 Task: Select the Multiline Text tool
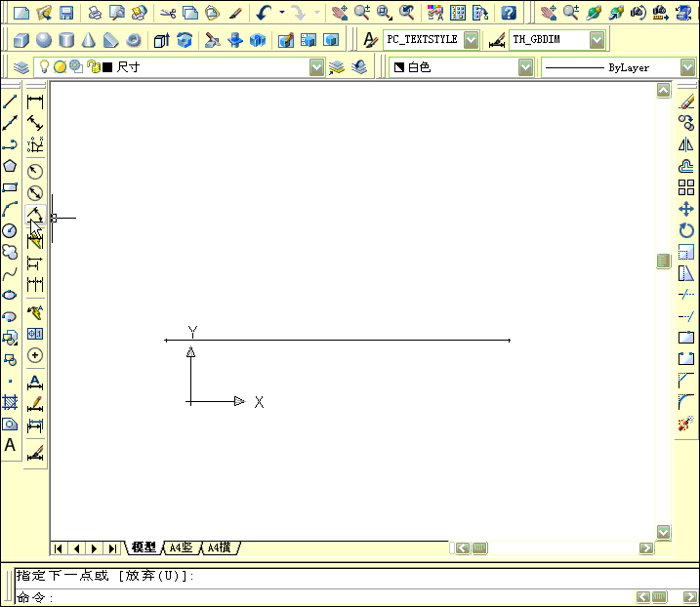coord(10,445)
